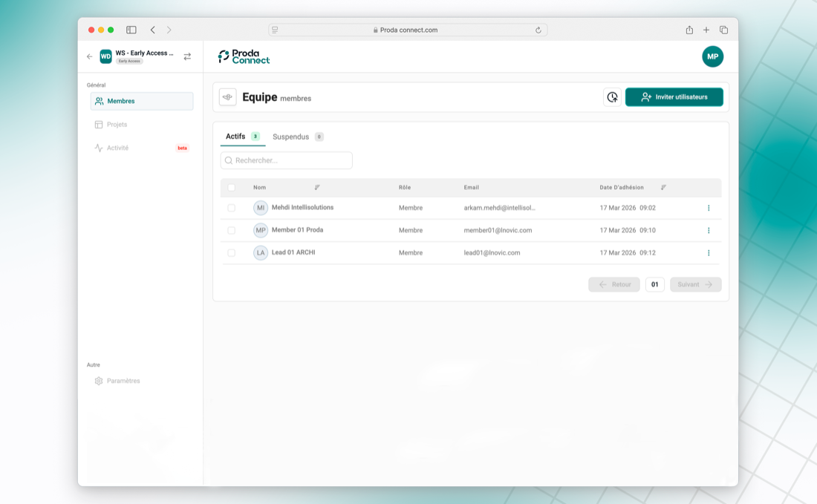The image size is (817, 504).
Task: Open actions menu for Member 01 Proda
Action: point(709,230)
